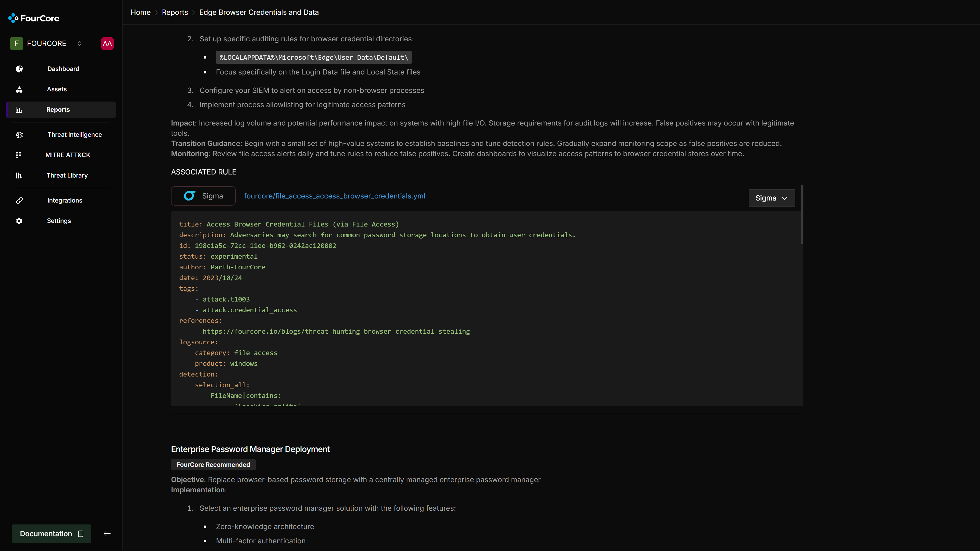980x551 pixels.
Task: Click the Integrations link icon
Action: [x=19, y=201]
